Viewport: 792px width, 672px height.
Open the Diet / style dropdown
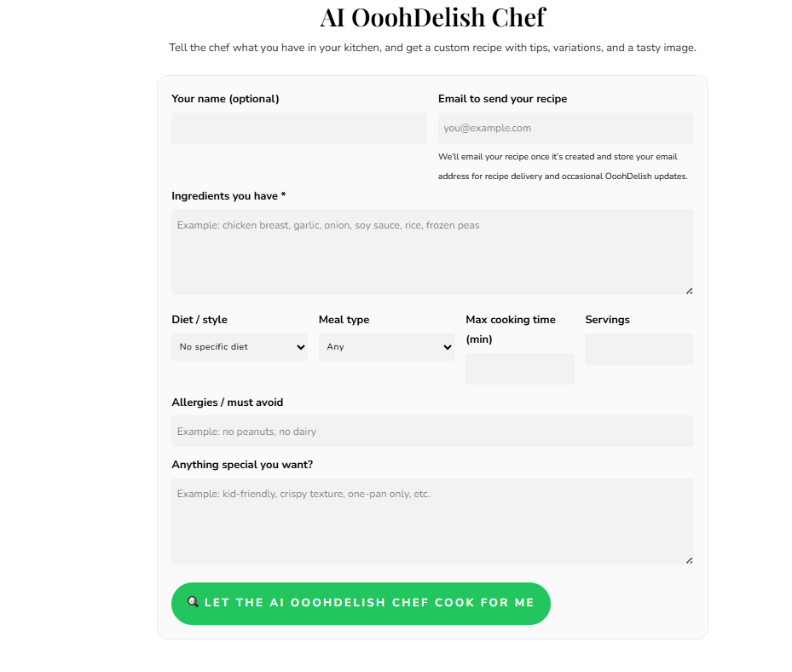coord(240,347)
